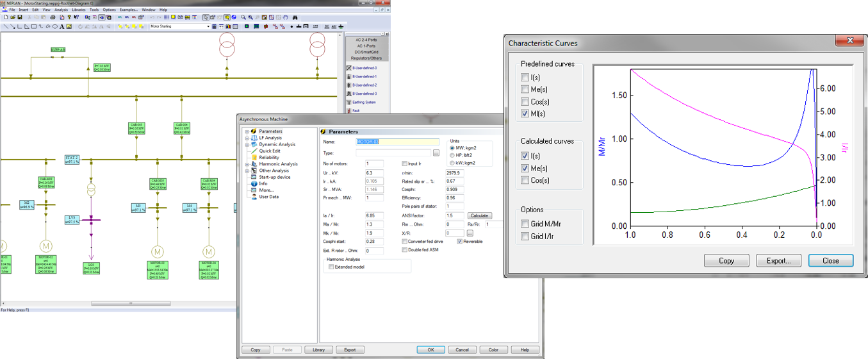Click Export... in Characteristic Curves dialog
The image size is (868, 359).
coord(778,261)
